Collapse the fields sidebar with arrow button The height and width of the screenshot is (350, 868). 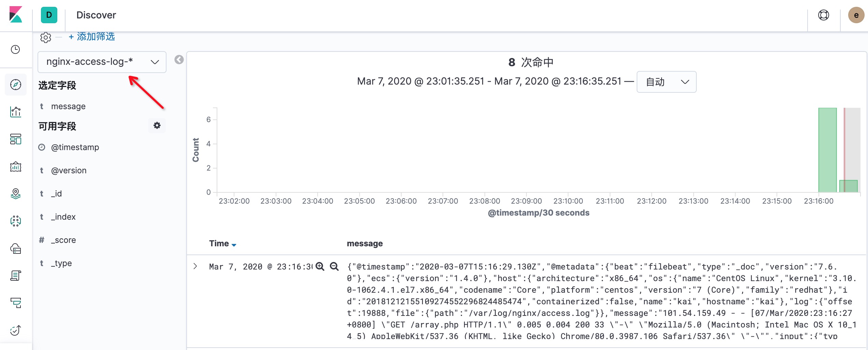179,60
